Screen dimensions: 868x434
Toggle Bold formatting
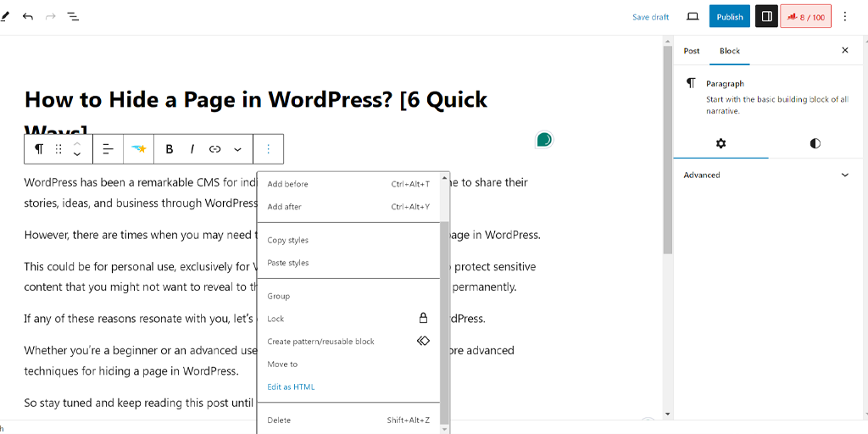(x=170, y=149)
